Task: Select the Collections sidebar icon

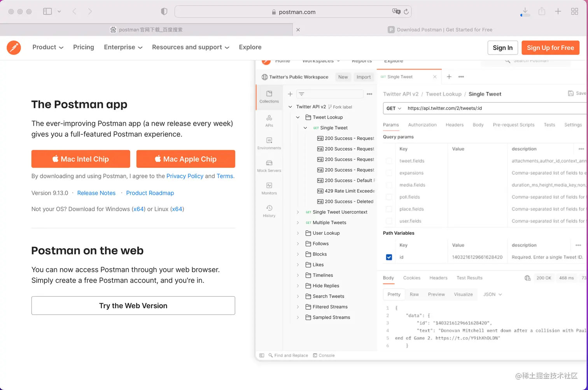Action: point(269,97)
